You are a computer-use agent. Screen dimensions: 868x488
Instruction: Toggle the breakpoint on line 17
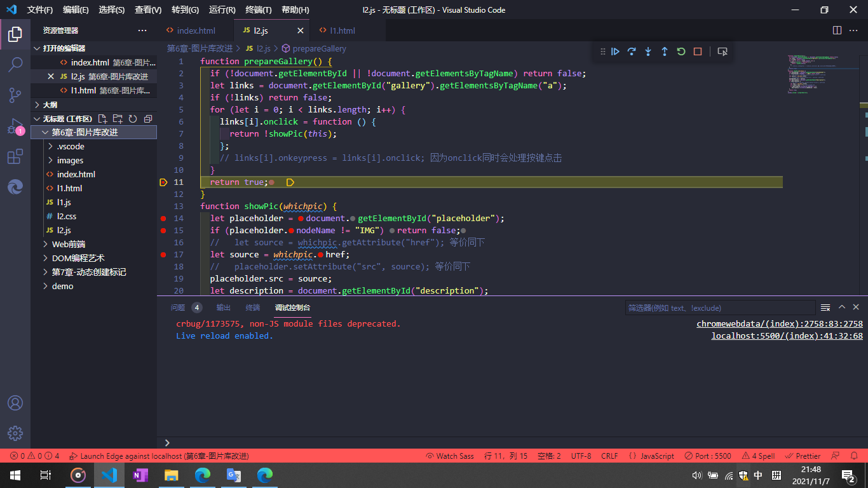(x=163, y=254)
